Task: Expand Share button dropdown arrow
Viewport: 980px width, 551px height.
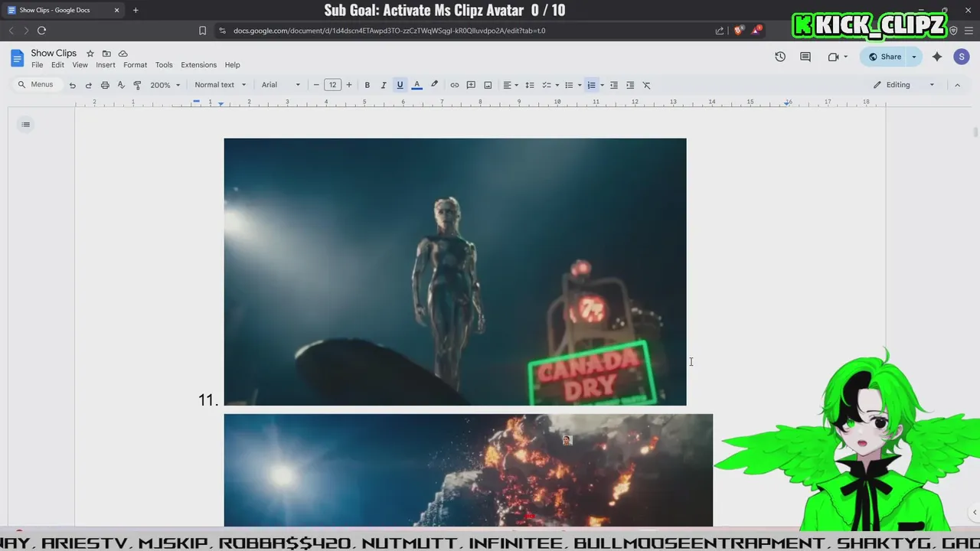Action: pos(913,57)
